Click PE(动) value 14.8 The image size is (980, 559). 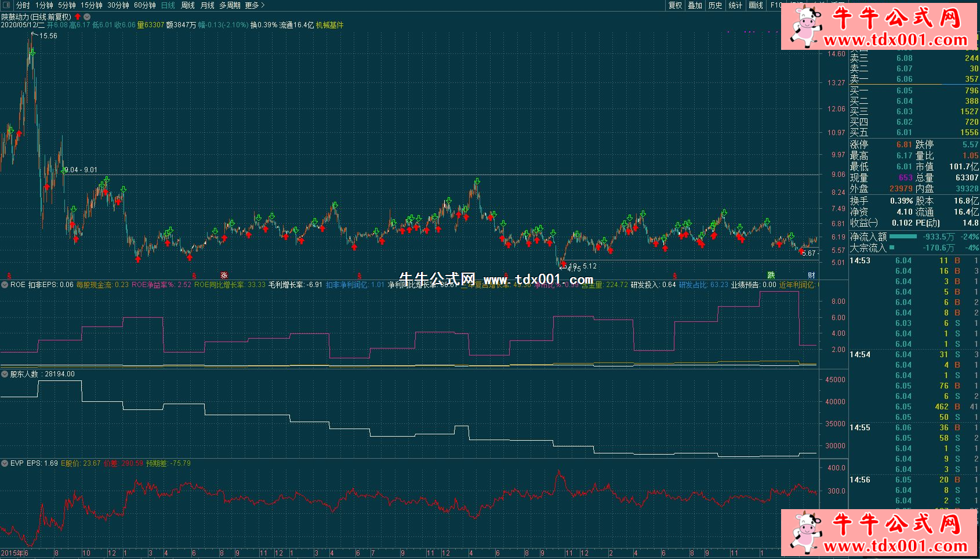pos(970,223)
